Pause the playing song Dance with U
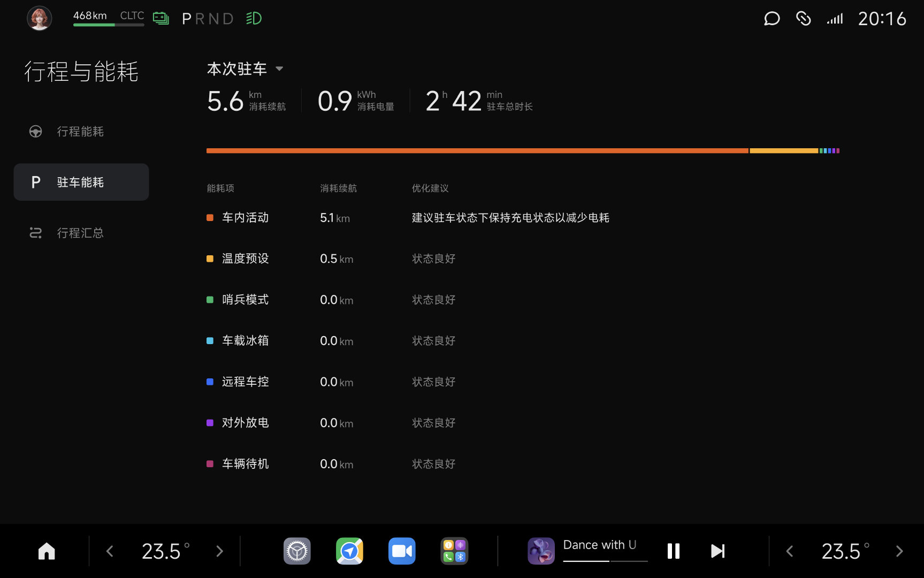Image resolution: width=924 pixels, height=578 pixels. (673, 551)
